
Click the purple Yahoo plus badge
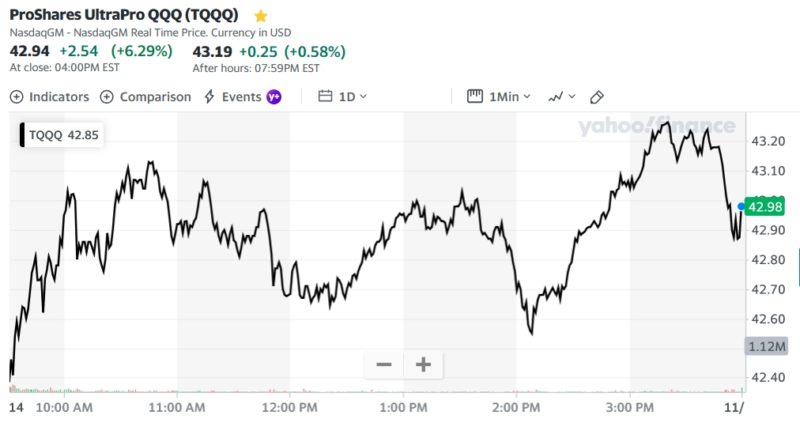pyautogui.click(x=273, y=97)
